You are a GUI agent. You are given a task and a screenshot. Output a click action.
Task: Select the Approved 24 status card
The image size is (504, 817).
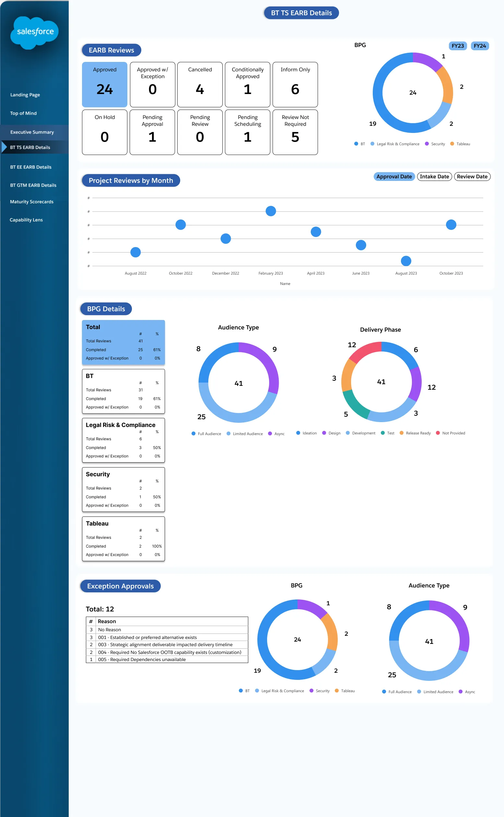[105, 84]
